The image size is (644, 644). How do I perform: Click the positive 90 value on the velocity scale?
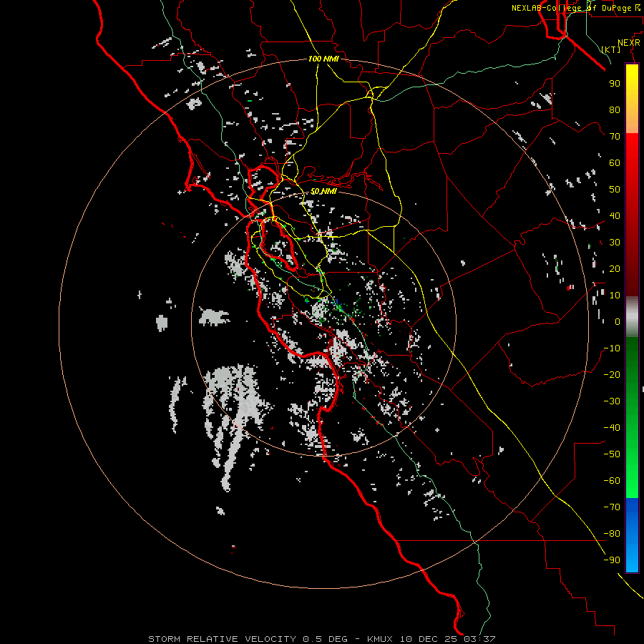(615, 84)
